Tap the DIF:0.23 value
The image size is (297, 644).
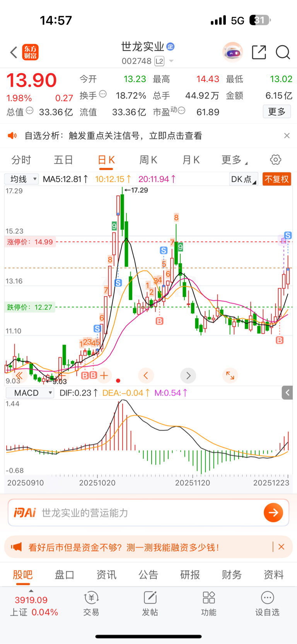[79, 393]
